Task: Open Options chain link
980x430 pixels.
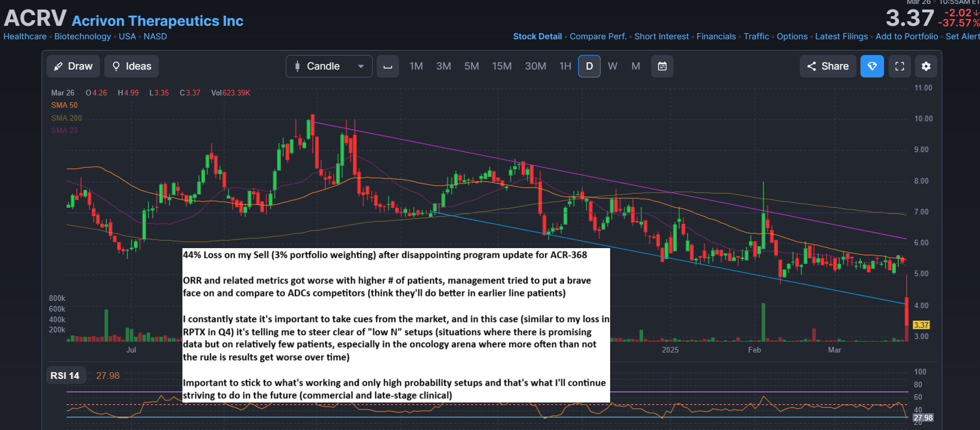Action: (x=792, y=36)
